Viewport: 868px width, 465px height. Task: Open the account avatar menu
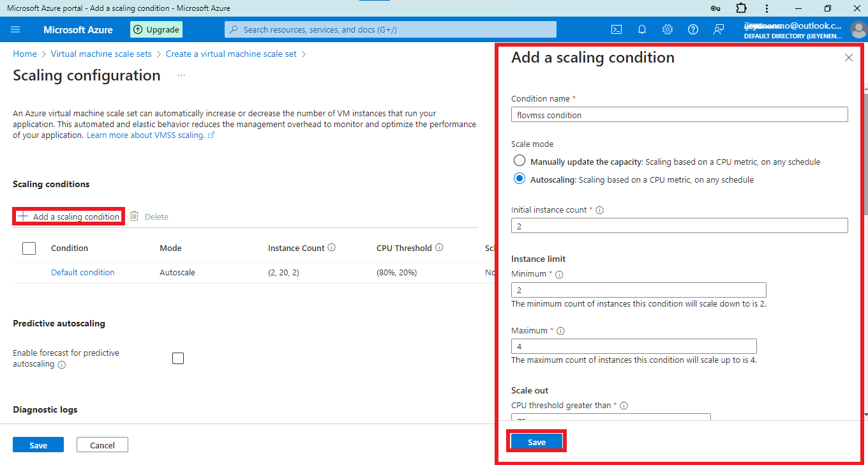pyautogui.click(x=858, y=29)
